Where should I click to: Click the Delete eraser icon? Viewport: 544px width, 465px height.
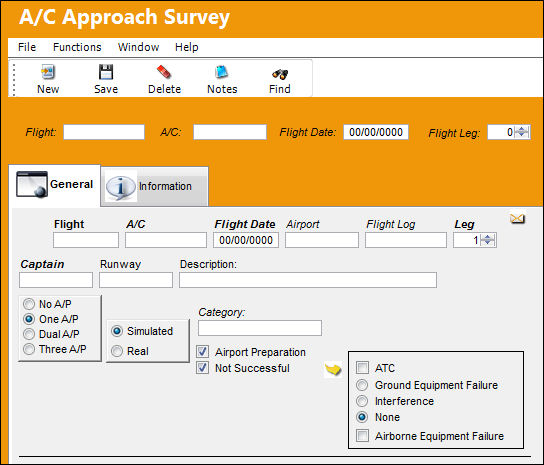tap(164, 72)
